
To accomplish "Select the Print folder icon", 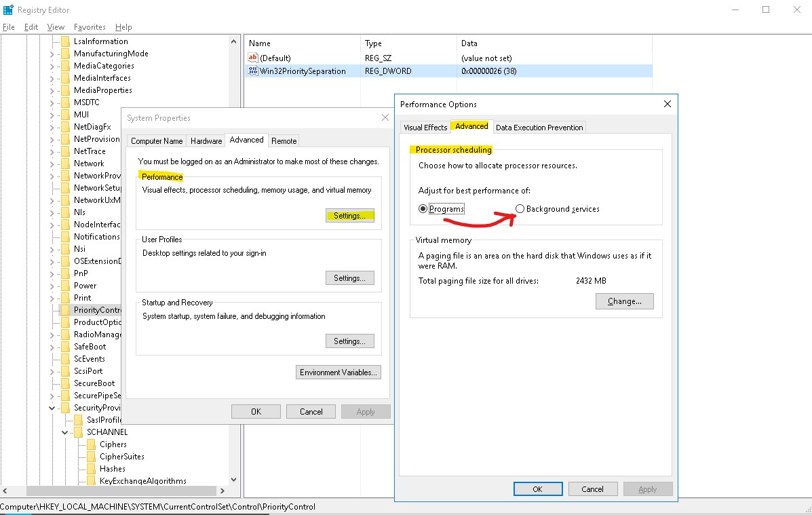I will [65, 298].
